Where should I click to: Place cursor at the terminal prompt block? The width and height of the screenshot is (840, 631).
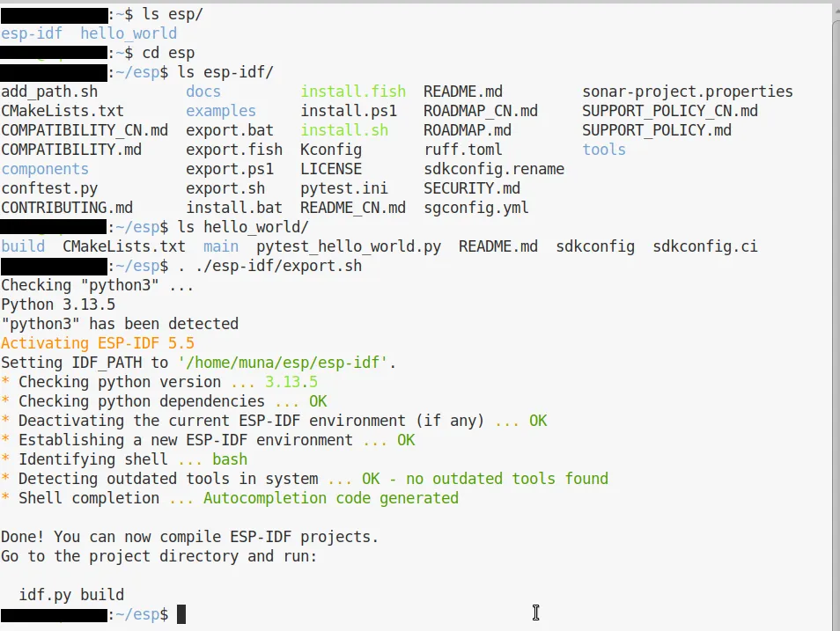pyautogui.click(x=181, y=614)
